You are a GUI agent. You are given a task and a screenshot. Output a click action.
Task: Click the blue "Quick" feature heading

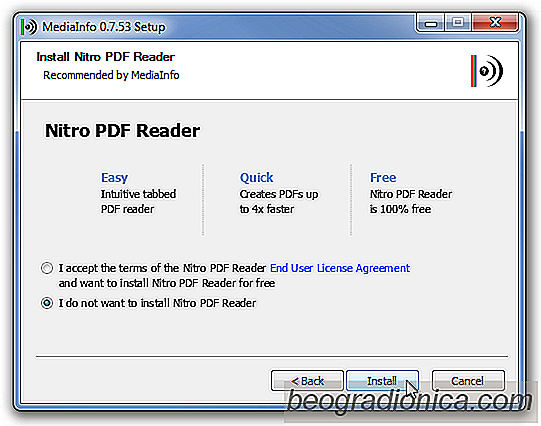pyautogui.click(x=256, y=178)
